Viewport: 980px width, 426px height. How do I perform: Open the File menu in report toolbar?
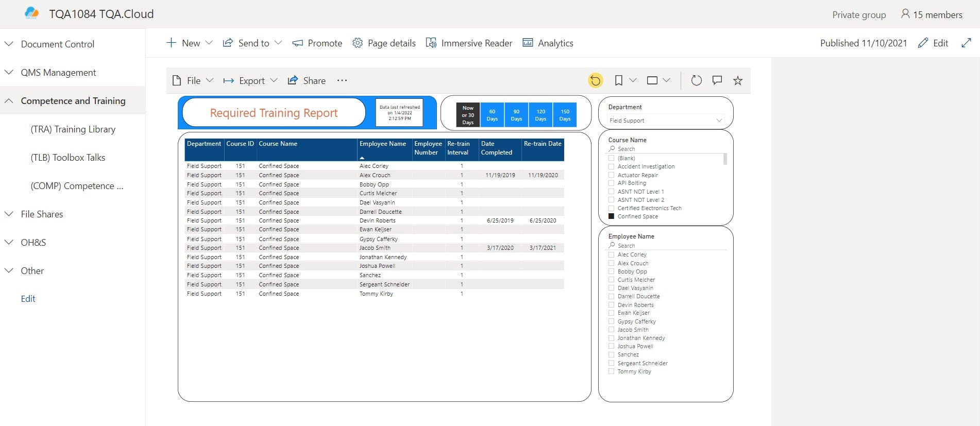coord(193,80)
